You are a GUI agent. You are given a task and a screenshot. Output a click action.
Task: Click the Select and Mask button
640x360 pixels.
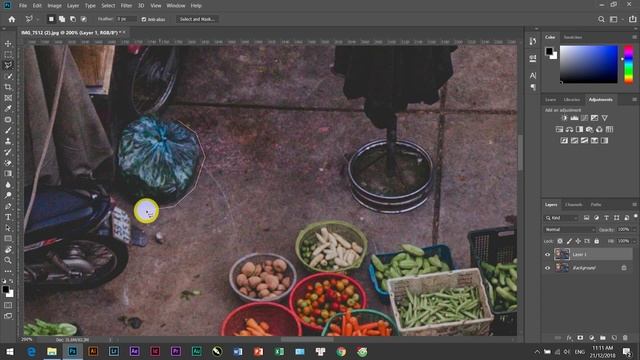197,19
